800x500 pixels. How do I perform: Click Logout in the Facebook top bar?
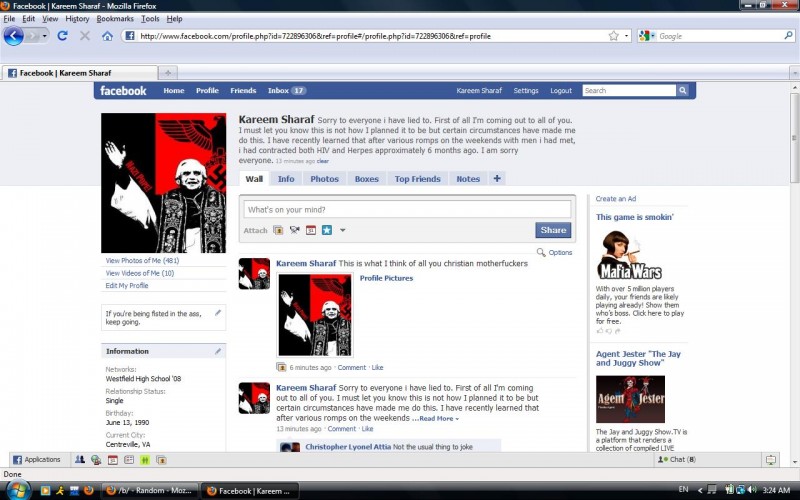click(x=561, y=90)
